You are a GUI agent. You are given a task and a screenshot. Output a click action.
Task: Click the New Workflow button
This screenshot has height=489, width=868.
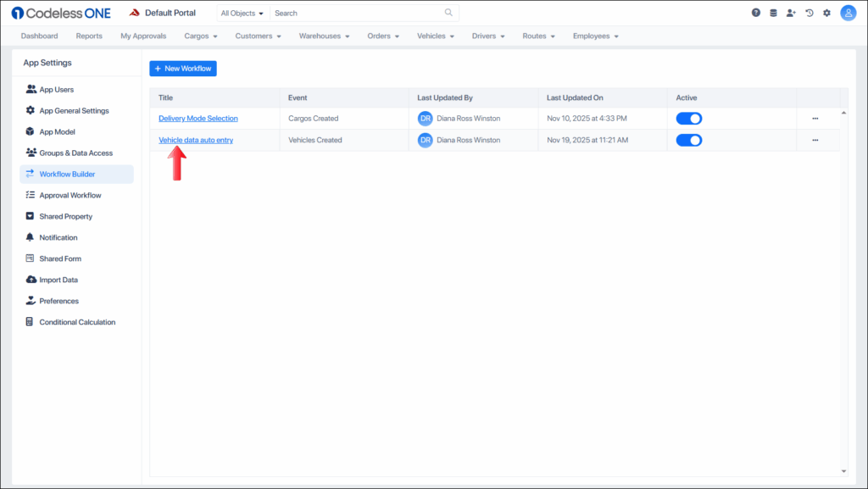[x=182, y=68]
